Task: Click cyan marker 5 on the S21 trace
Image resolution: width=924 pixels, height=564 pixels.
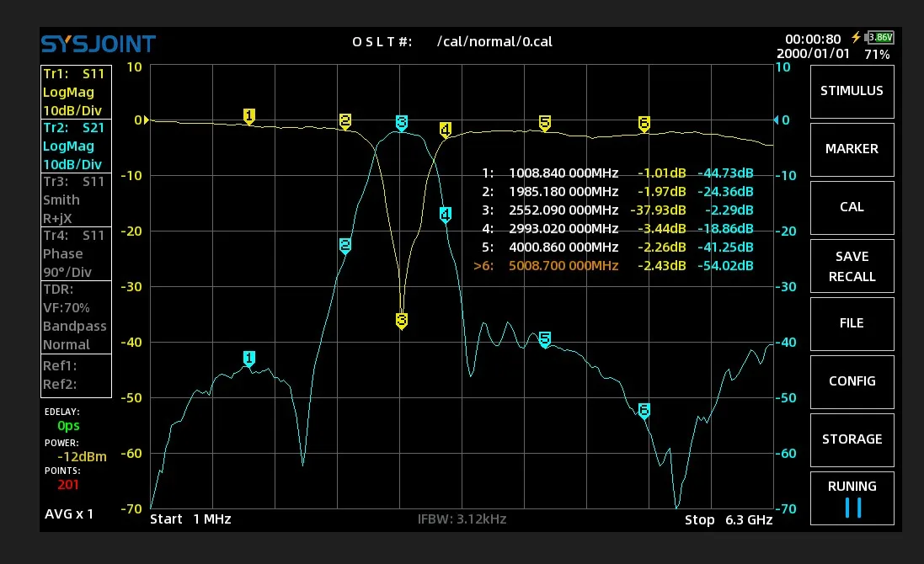Action: click(x=545, y=339)
